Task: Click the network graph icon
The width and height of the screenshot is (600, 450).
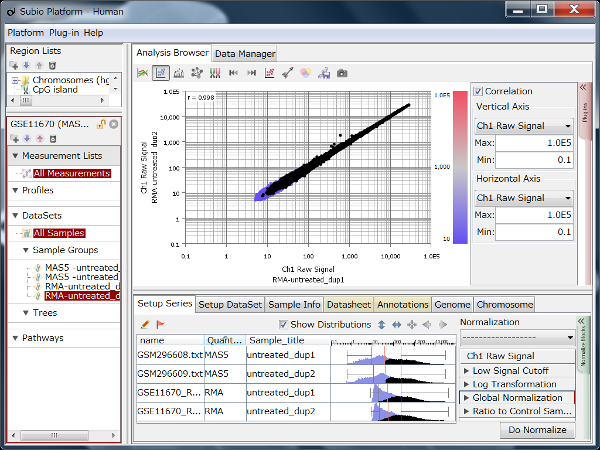Action: tap(197, 73)
